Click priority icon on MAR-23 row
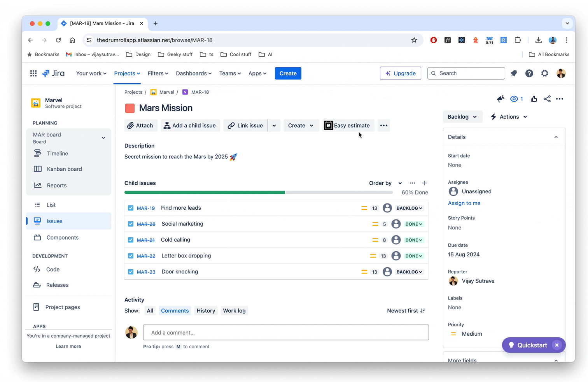 [364, 272]
